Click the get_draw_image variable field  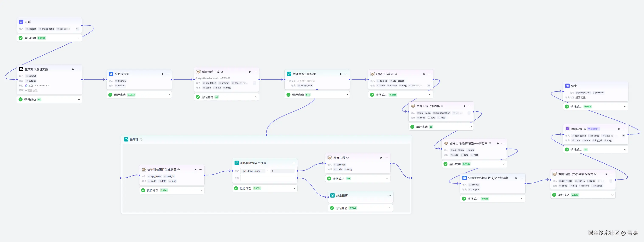click(x=253, y=171)
